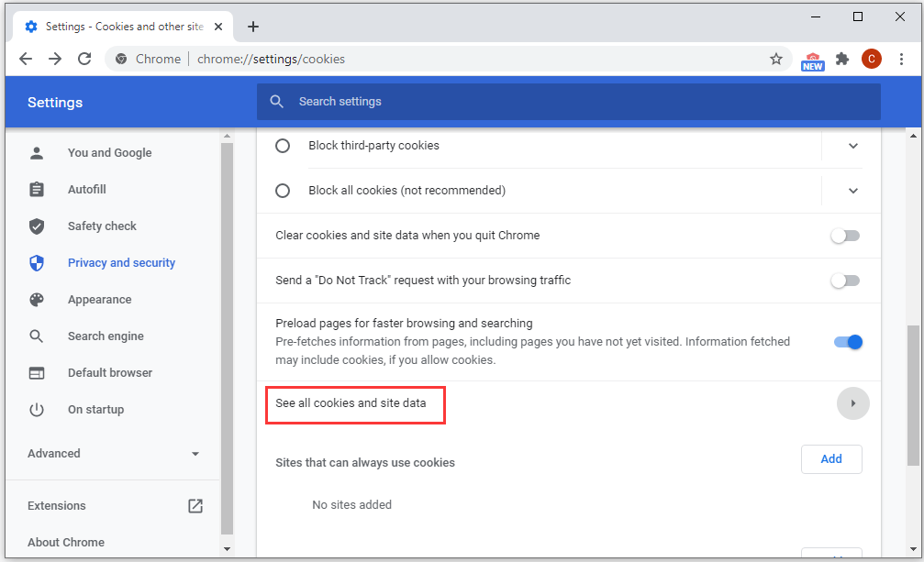The height and width of the screenshot is (562, 924).
Task: Open Default browser settings
Action: [110, 373]
